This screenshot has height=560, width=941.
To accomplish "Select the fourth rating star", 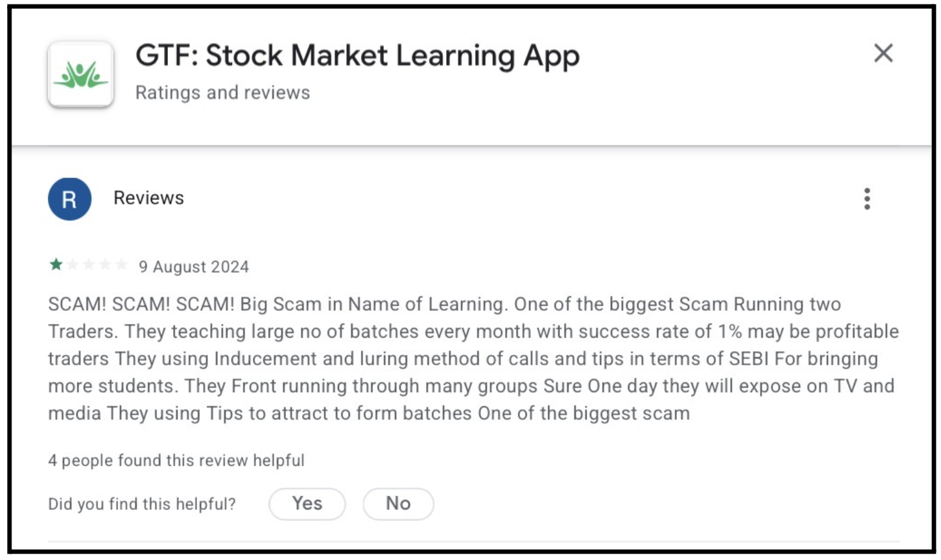I will tap(106, 264).
